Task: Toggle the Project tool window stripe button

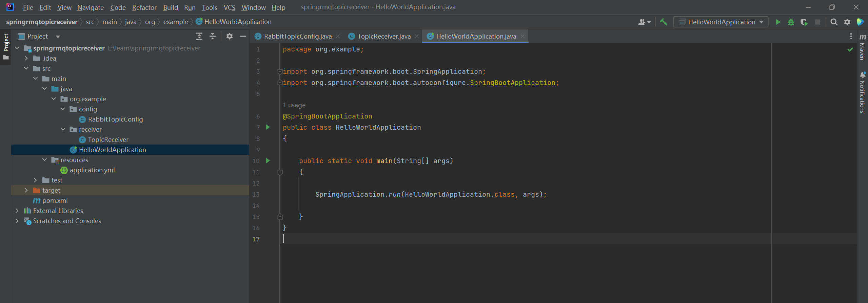Action: tap(6, 42)
